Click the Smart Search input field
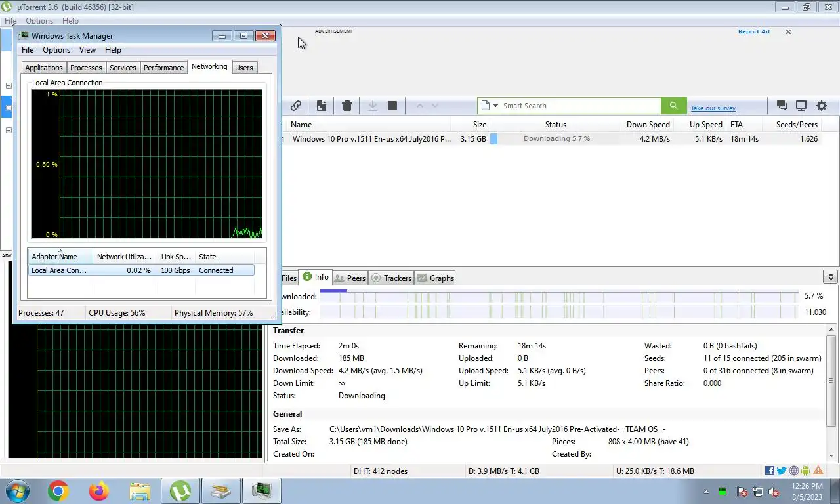 (579, 106)
